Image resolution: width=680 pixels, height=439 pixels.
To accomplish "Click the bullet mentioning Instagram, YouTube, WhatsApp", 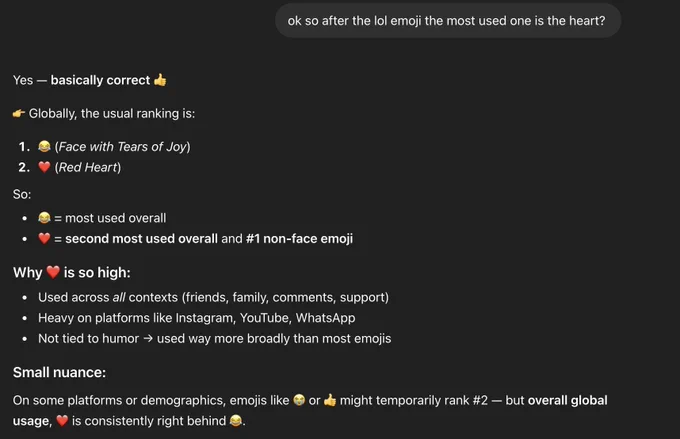I will [197, 318].
